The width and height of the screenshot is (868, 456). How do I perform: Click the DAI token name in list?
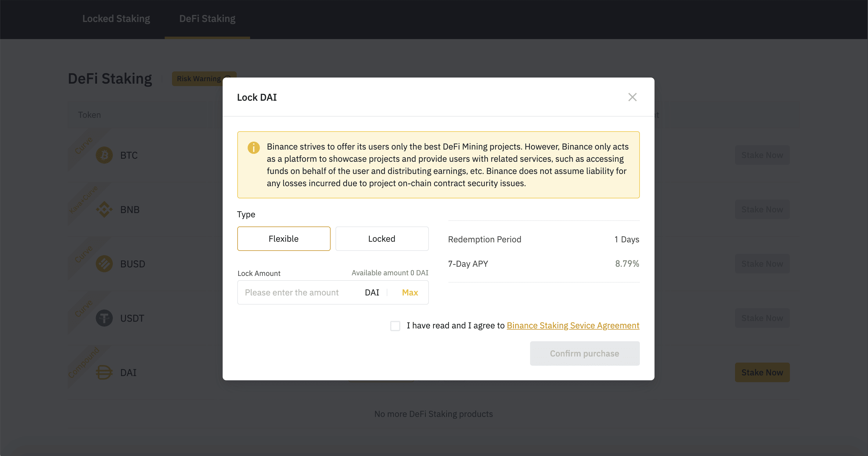point(128,372)
